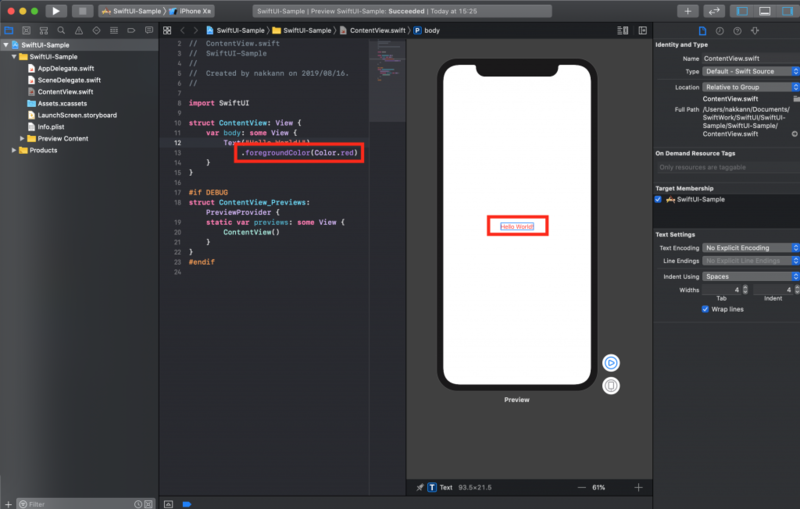Select SceneDelegate.swift in navigator

pyautogui.click(x=69, y=80)
